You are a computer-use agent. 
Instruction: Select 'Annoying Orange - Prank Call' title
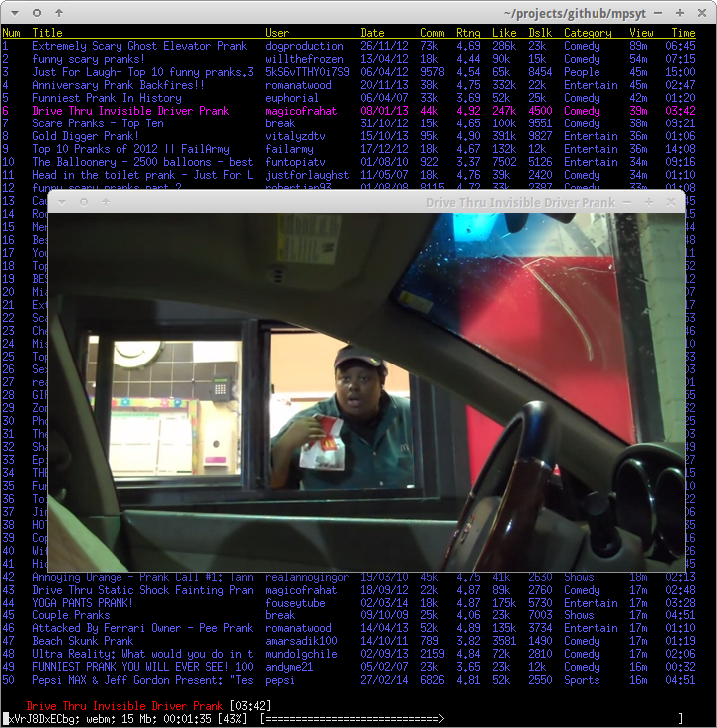pyautogui.click(x=142, y=577)
